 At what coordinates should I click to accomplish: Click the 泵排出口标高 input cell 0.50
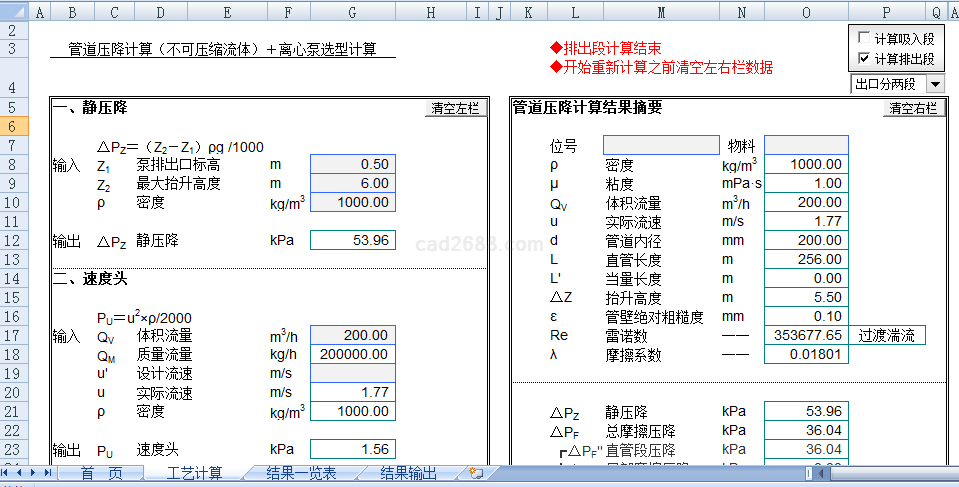click(352, 165)
